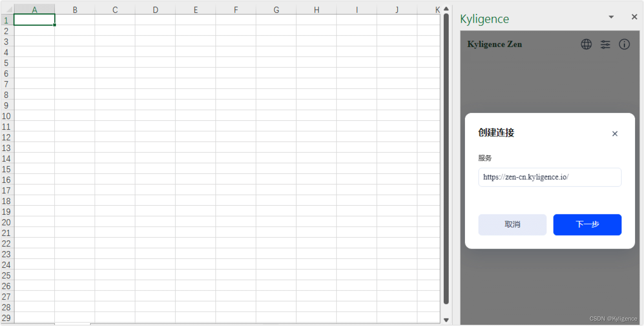Screen dimensions: 644x326
Task: Open Kyligence Zen settings sliders icon
Action: pos(605,44)
